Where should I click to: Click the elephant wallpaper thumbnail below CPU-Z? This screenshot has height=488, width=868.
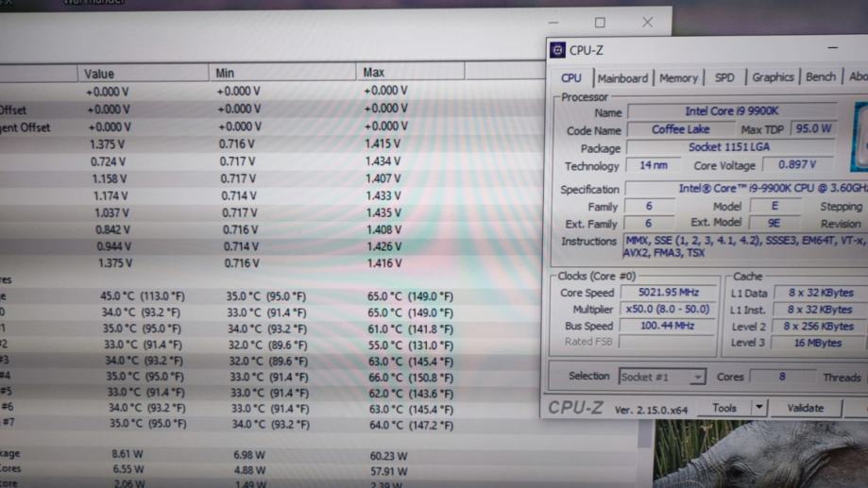tap(760, 453)
